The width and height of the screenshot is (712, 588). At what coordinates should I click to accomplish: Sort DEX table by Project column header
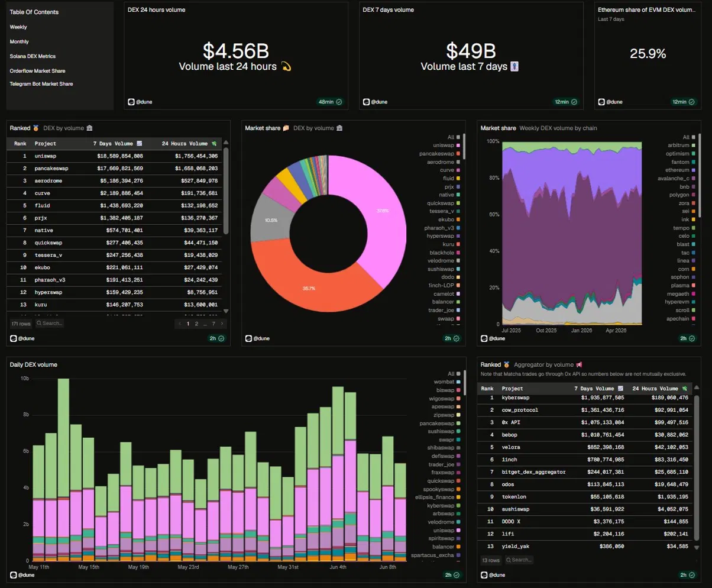46,143
